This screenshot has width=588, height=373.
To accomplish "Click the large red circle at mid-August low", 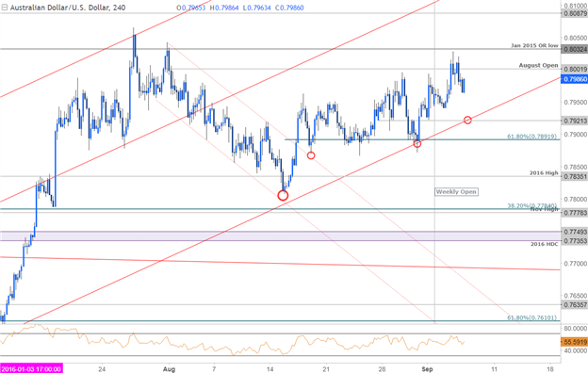I will click(x=283, y=195).
